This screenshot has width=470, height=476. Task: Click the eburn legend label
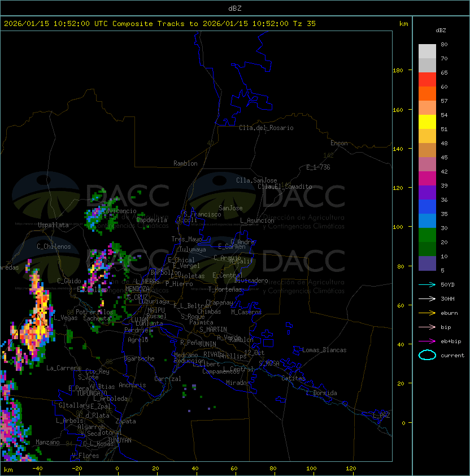click(449, 313)
